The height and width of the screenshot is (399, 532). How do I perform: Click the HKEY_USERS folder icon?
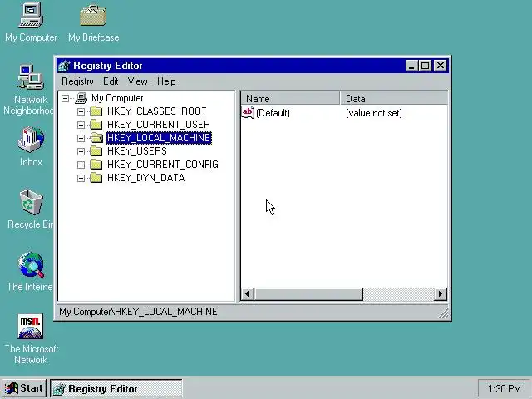coord(96,151)
